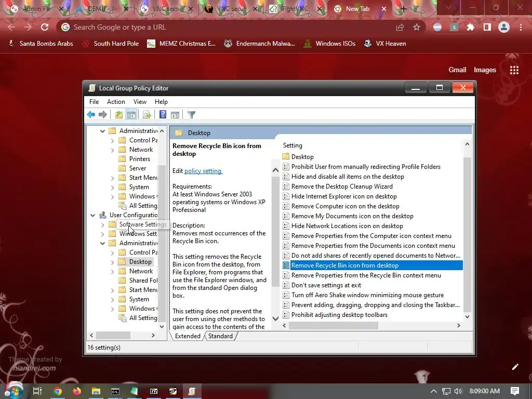The width and height of the screenshot is (532, 399).
Task: Switch to the Standard tab
Action: point(220,336)
